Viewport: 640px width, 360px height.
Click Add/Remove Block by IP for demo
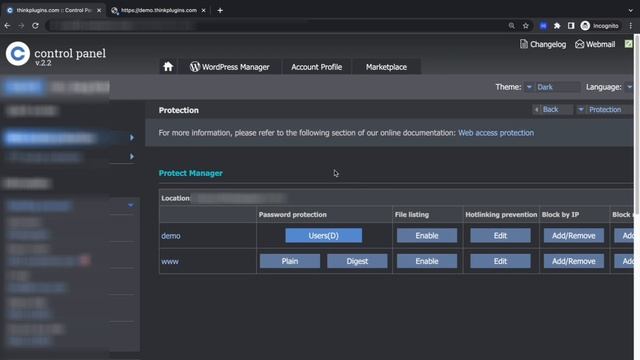coord(573,236)
